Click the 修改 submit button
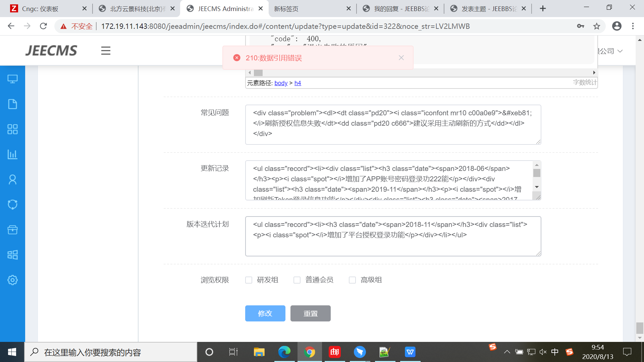The width and height of the screenshot is (644, 362). [x=265, y=313]
